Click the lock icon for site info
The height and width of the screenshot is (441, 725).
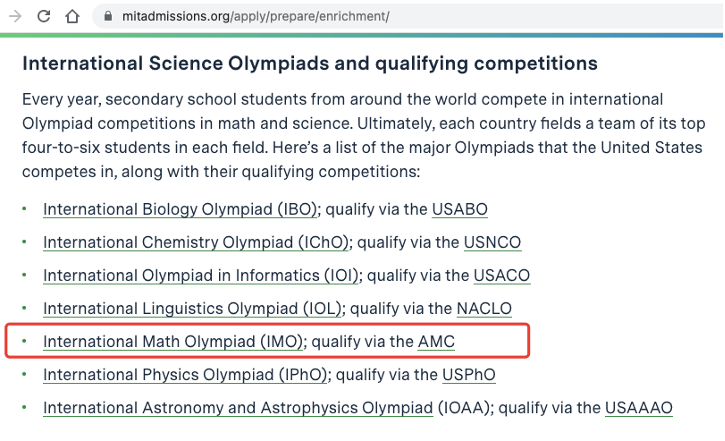[108, 17]
